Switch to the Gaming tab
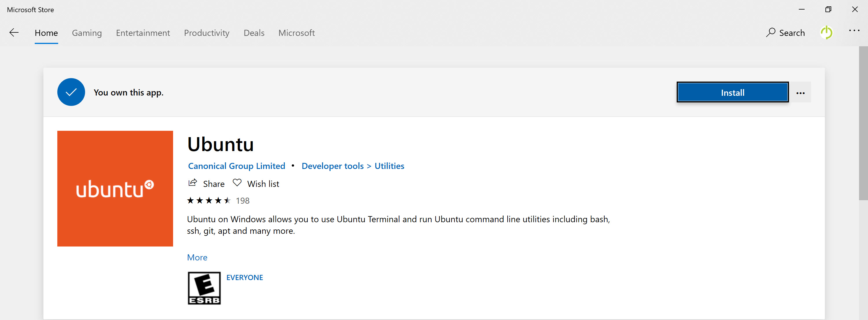 [x=87, y=33]
